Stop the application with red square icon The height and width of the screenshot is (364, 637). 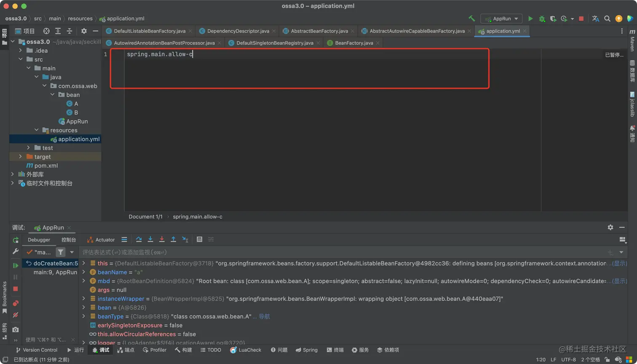[581, 19]
